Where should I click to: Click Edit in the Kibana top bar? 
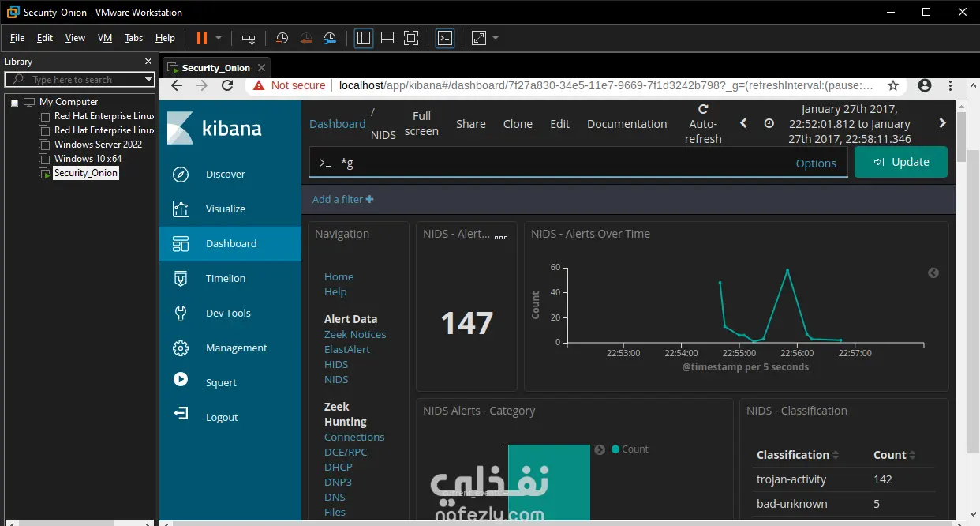point(560,124)
